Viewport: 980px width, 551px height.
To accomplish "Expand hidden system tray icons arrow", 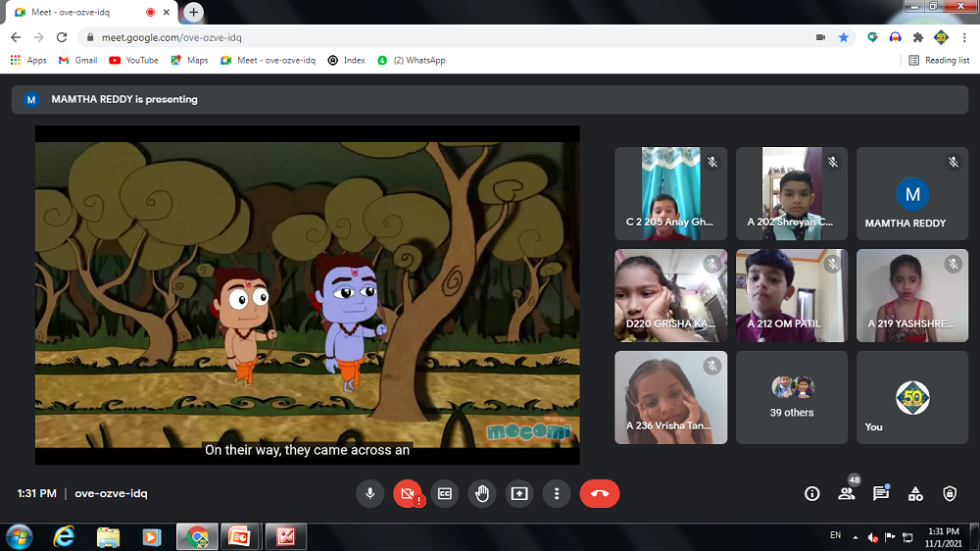I will (x=856, y=537).
